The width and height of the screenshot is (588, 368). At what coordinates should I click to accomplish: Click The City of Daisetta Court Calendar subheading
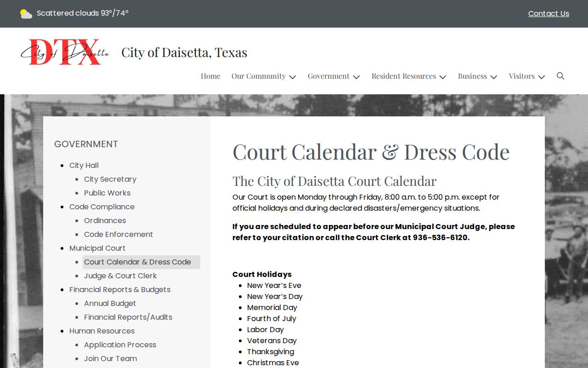[334, 181]
